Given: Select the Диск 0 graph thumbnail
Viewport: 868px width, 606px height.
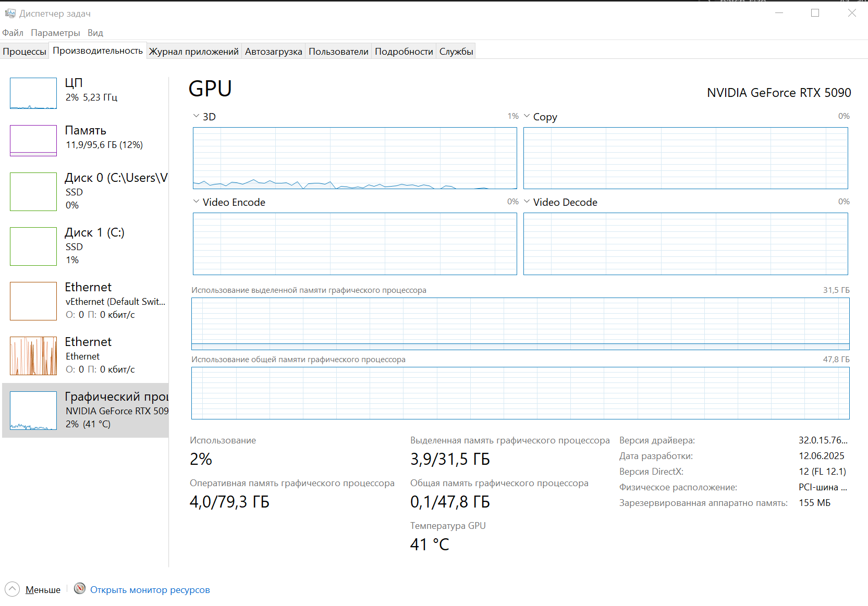Looking at the screenshot, I should click(33, 192).
